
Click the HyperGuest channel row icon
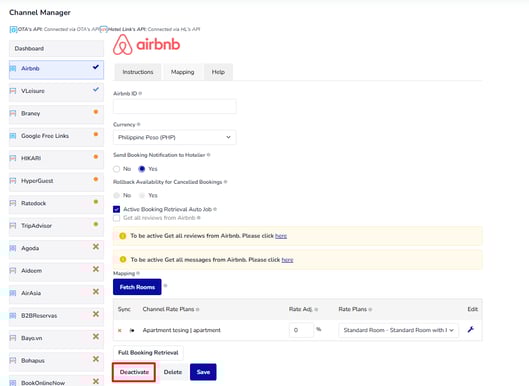pyautogui.click(x=13, y=181)
